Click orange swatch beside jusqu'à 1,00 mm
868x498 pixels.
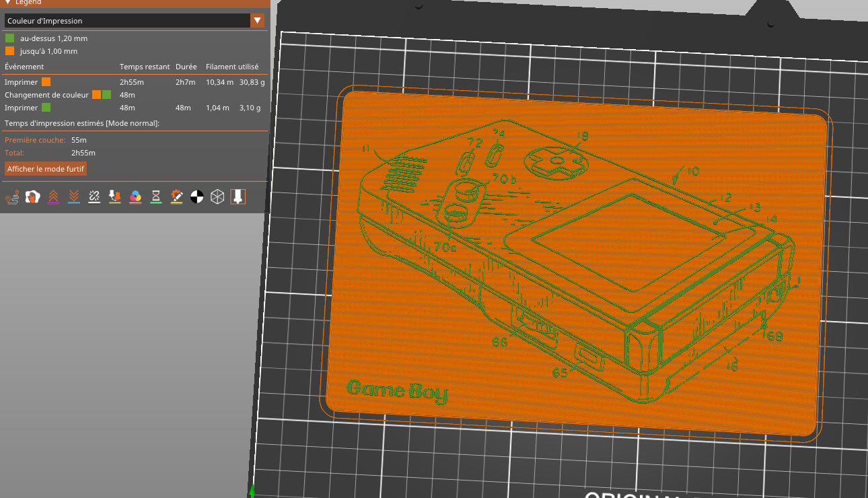click(10, 51)
